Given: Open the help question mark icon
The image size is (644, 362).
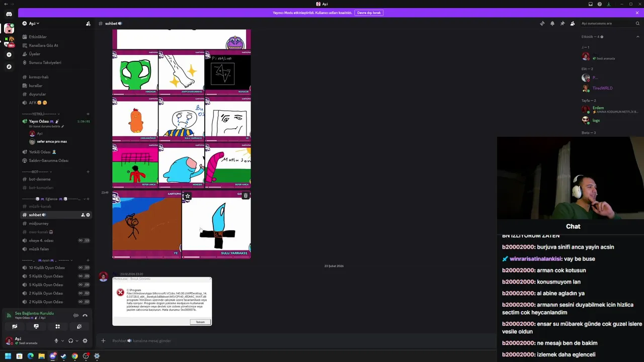Looking at the screenshot, I should pyautogui.click(x=599, y=4).
